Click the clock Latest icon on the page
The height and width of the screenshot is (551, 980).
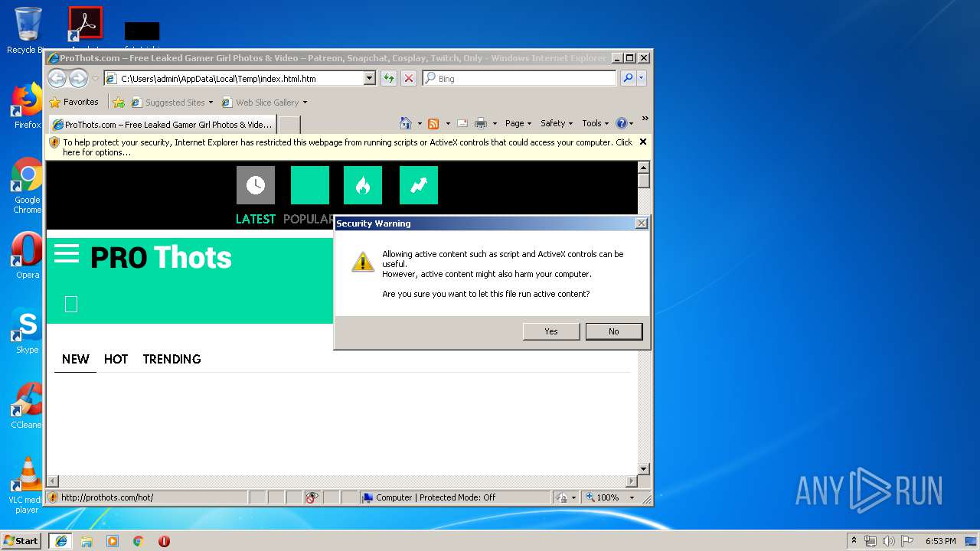pyautogui.click(x=256, y=185)
